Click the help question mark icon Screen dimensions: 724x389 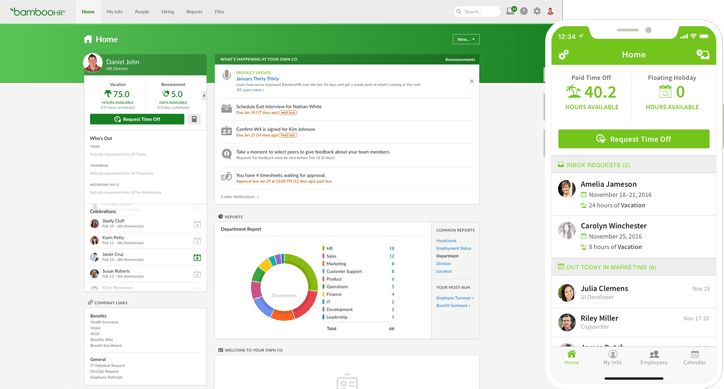click(524, 11)
